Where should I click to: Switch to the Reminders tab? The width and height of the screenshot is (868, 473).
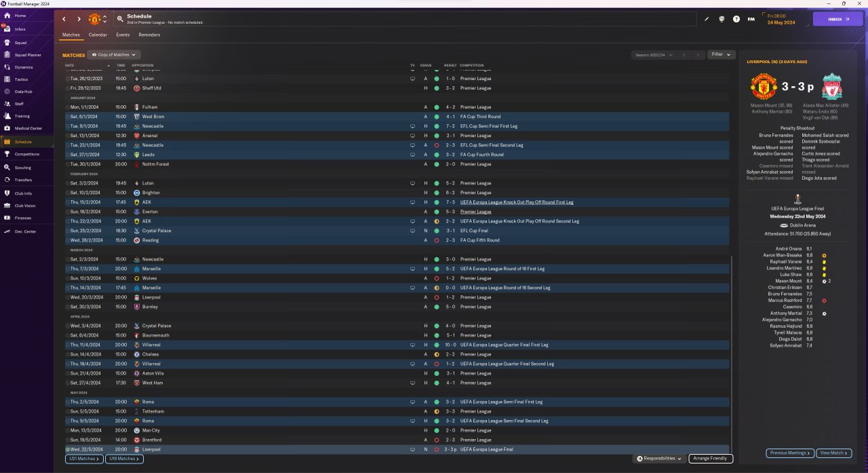tap(149, 35)
